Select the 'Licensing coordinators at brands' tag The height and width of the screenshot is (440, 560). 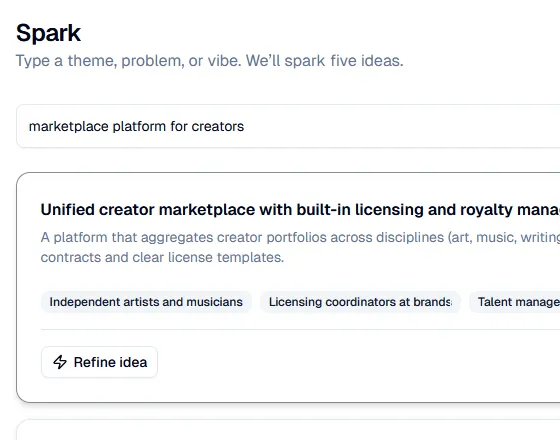(x=360, y=302)
